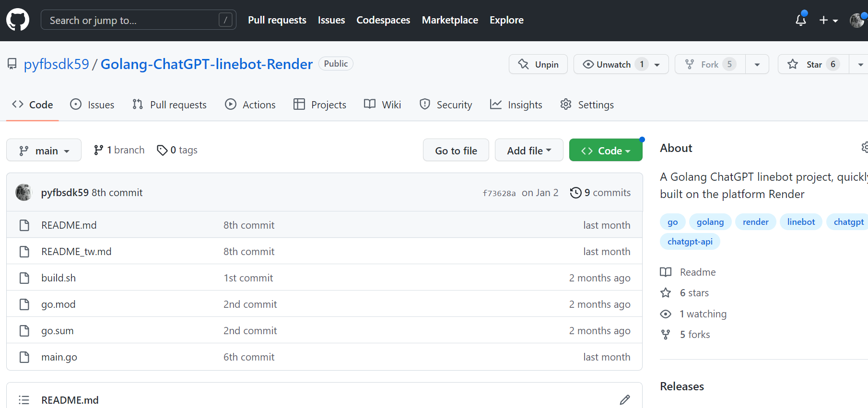Switch to the repository Pull requests tab
This screenshot has height=408, width=868.
point(169,105)
